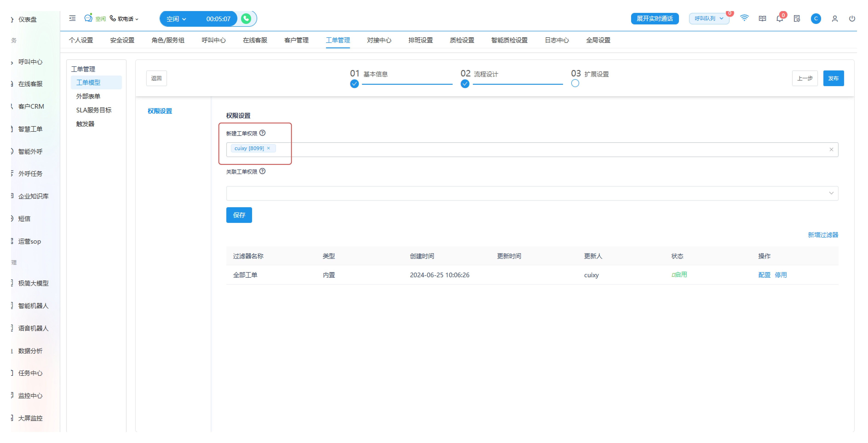The image size is (868, 443).
Task: Switch to the 质检设置 tab
Action: tap(462, 40)
